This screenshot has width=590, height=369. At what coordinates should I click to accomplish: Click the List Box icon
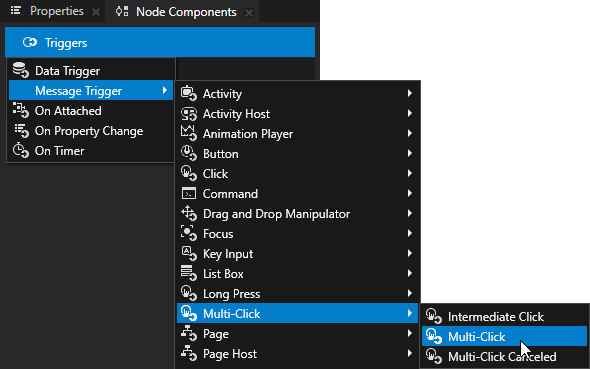189,273
